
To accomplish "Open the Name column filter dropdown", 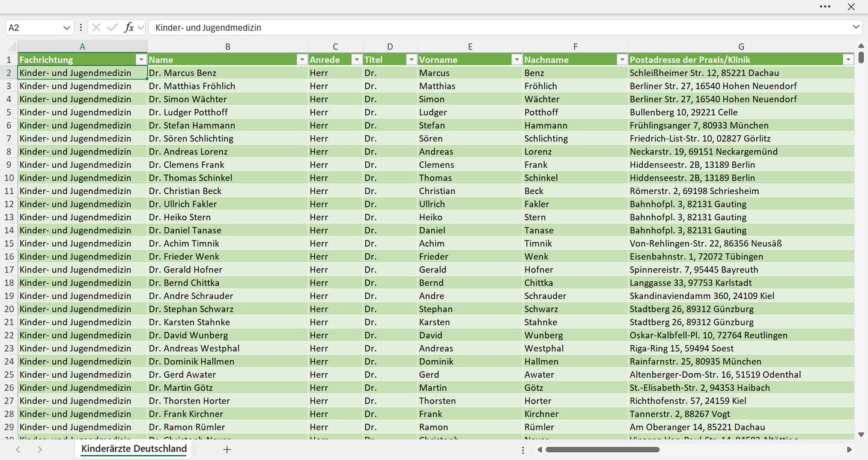I will click(x=302, y=60).
